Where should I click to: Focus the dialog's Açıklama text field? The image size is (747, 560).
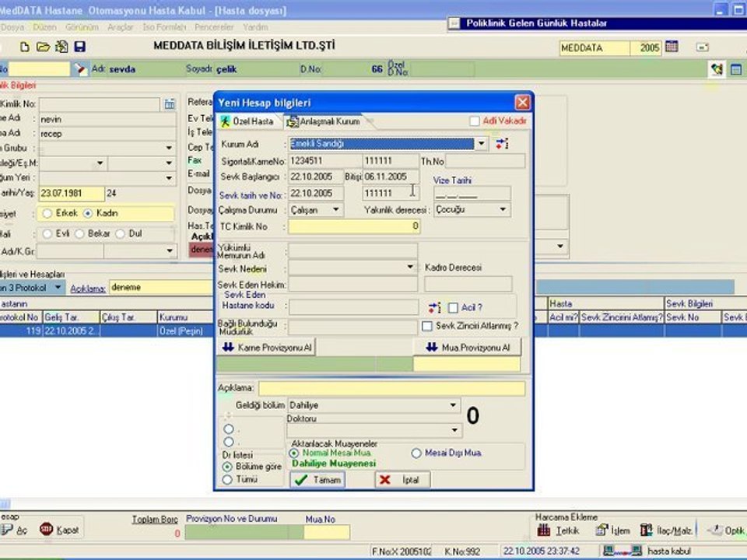(391, 388)
